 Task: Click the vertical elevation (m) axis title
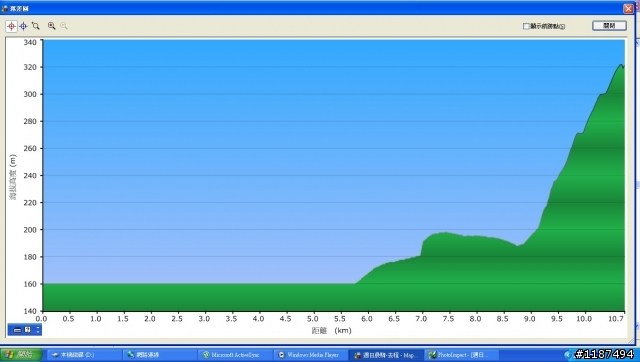(13, 177)
